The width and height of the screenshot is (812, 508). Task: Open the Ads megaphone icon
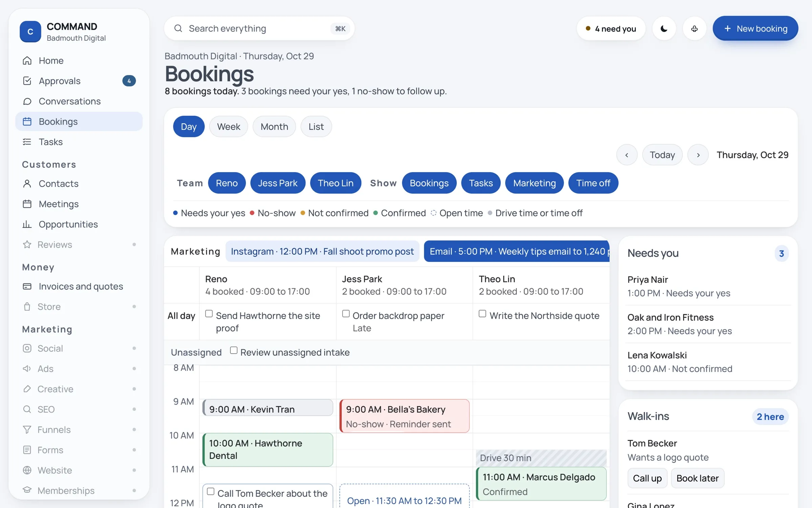click(27, 369)
